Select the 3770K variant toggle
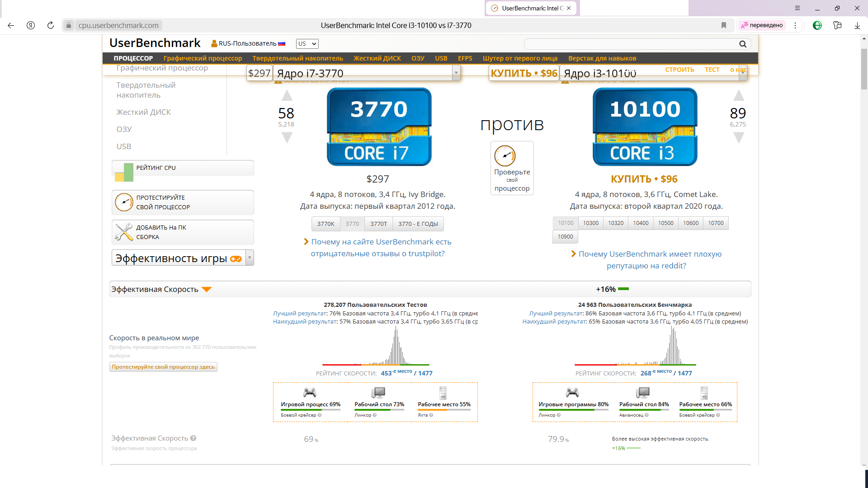 click(x=325, y=224)
